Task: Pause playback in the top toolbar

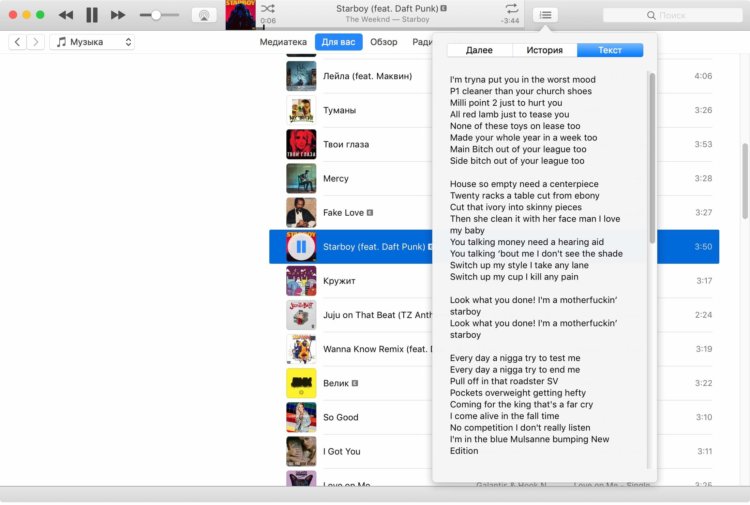Action: [x=92, y=15]
